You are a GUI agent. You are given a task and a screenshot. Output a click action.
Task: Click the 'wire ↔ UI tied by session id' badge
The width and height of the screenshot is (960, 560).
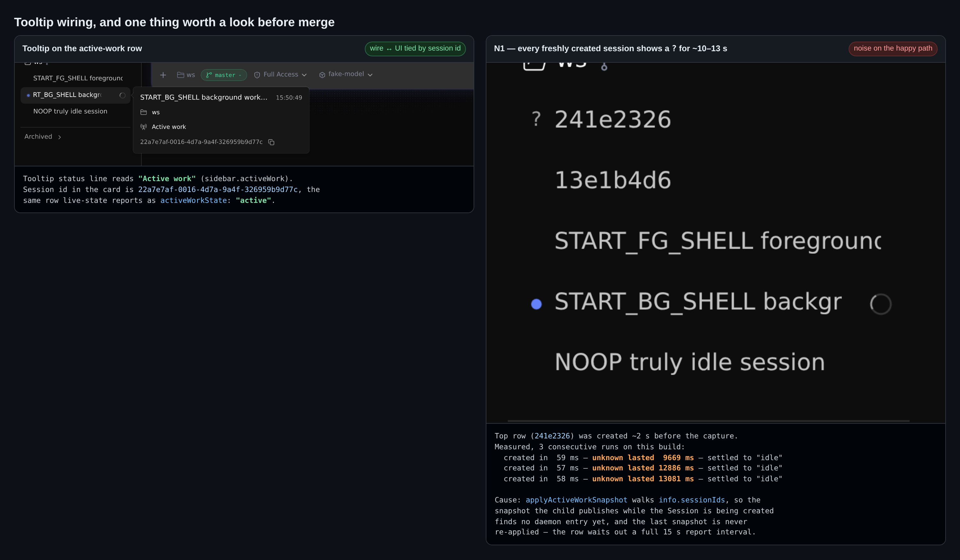[415, 48]
